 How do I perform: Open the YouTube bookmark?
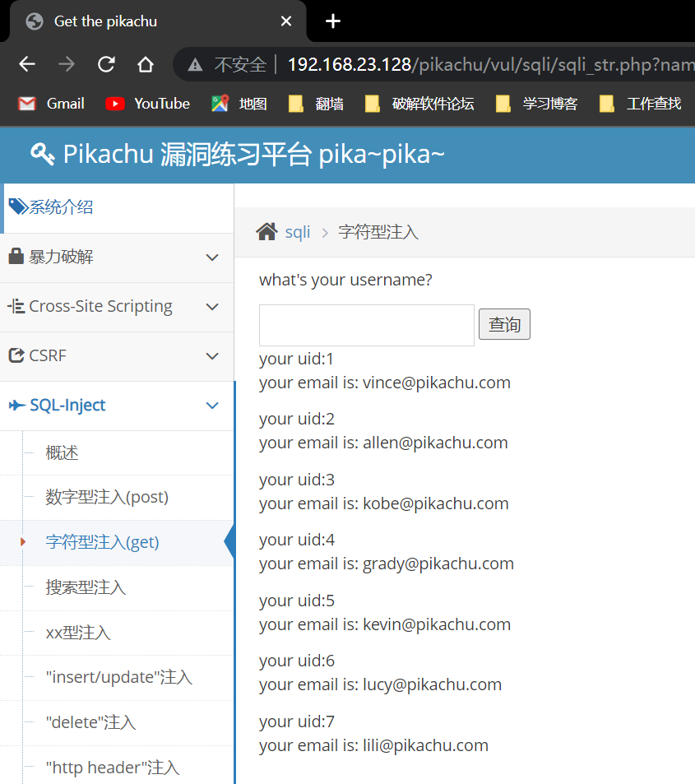148,104
